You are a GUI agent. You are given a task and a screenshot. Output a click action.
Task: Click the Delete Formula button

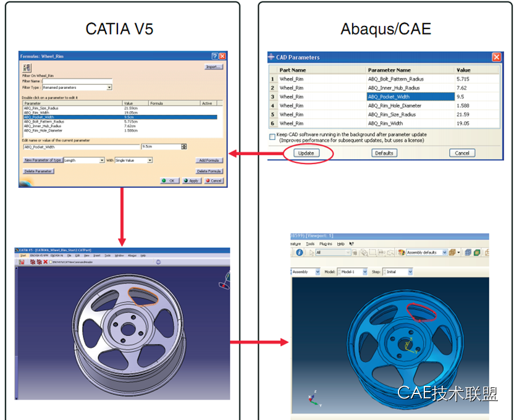tap(209, 171)
